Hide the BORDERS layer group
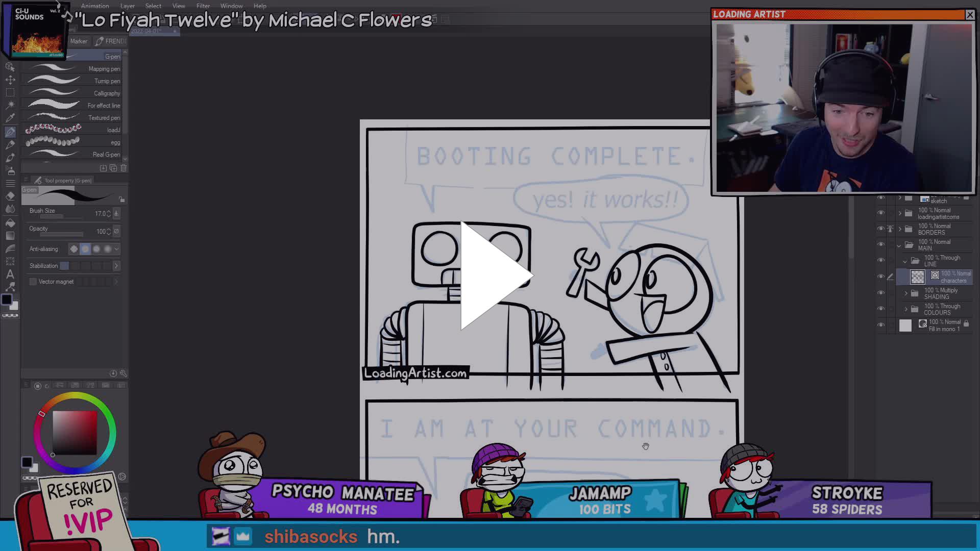This screenshot has width=980, height=551. (881, 229)
